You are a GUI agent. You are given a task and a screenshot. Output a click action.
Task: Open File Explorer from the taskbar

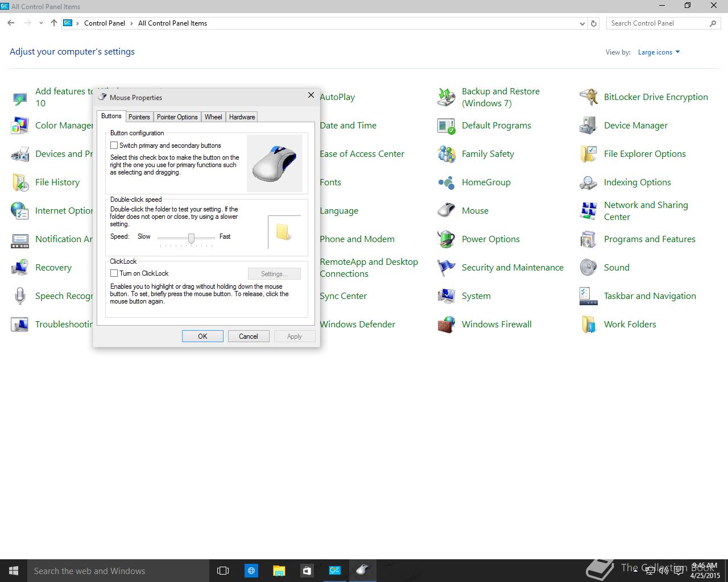279,571
